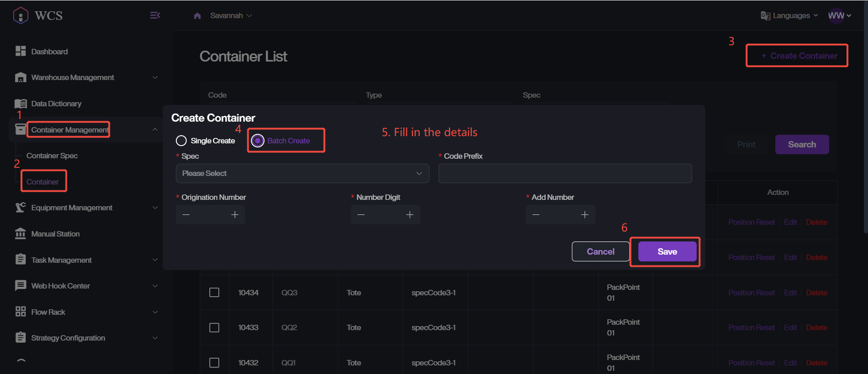This screenshot has width=868, height=374.
Task: Click the Flow Rack grid icon
Action: click(20, 312)
